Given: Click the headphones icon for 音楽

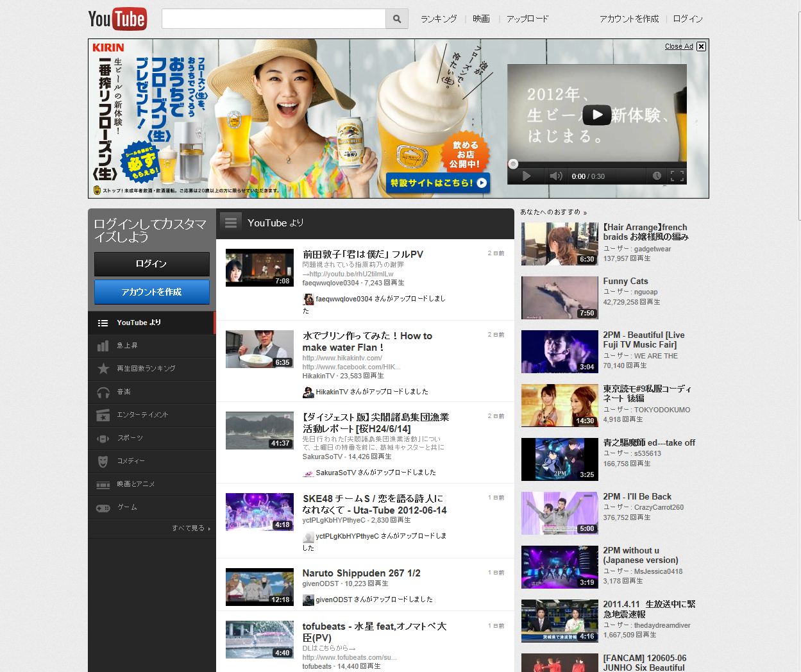Looking at the screenshot, I should (x=103, y=392).
